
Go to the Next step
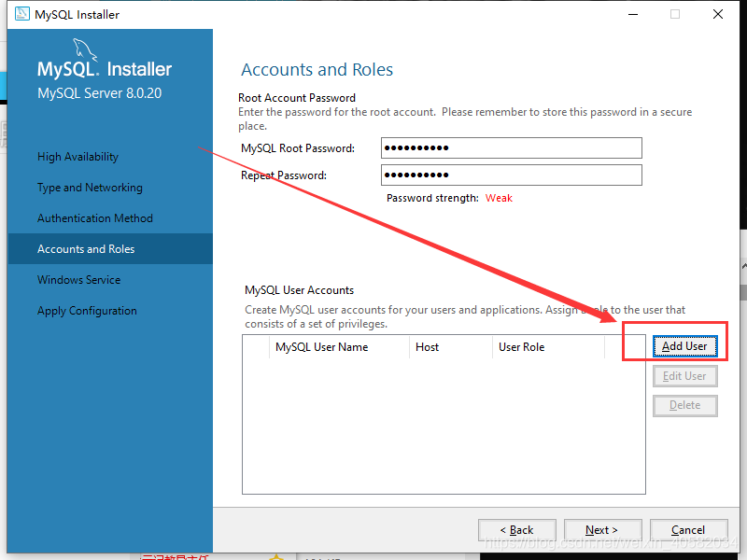point(602,530)
